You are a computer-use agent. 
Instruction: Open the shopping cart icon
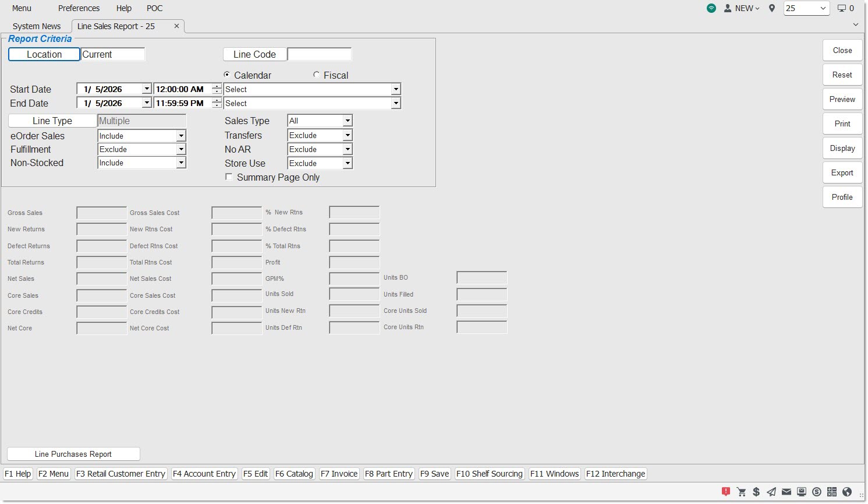[x=741, y=492]
